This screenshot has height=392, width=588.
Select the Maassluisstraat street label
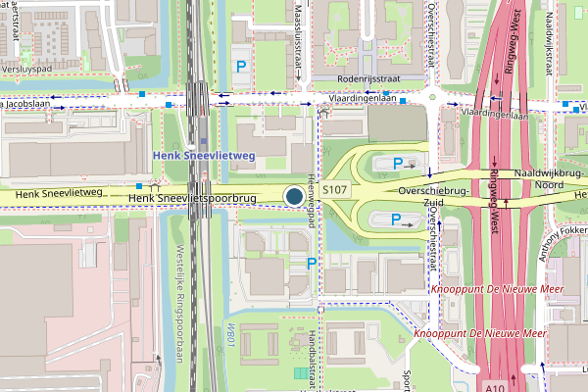pyautogui.click(x=298, y=37)
